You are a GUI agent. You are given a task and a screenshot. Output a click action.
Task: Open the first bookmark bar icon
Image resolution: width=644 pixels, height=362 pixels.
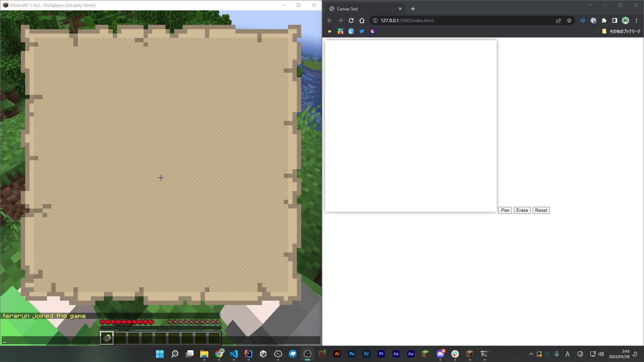pos(330,31)
